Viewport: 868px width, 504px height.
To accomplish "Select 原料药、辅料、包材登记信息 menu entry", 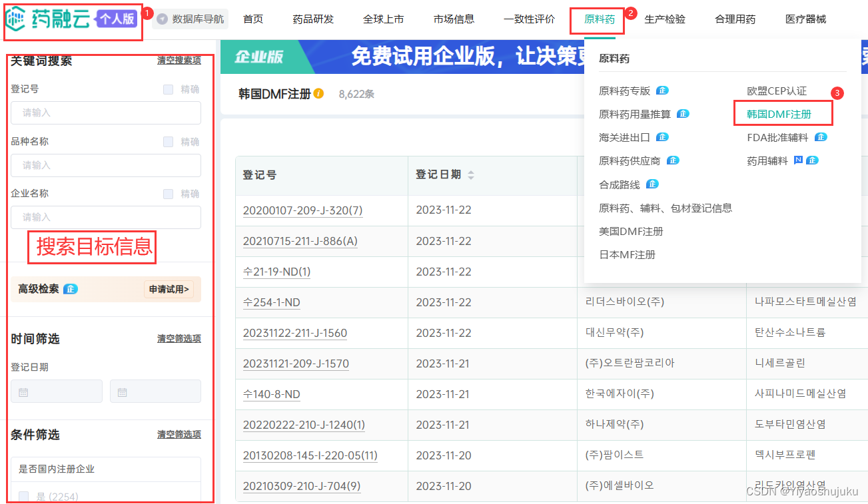I will (665, 208).
